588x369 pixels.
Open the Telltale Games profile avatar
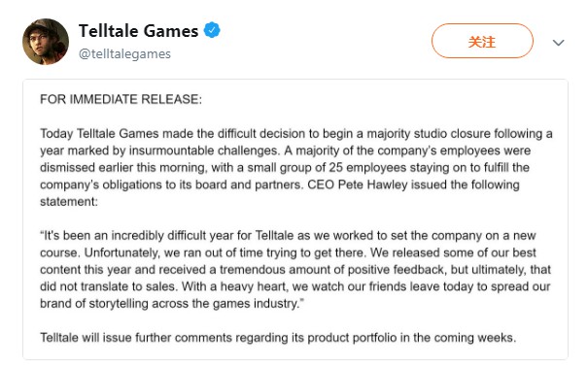pyautogui.click(x=46, y=42)
